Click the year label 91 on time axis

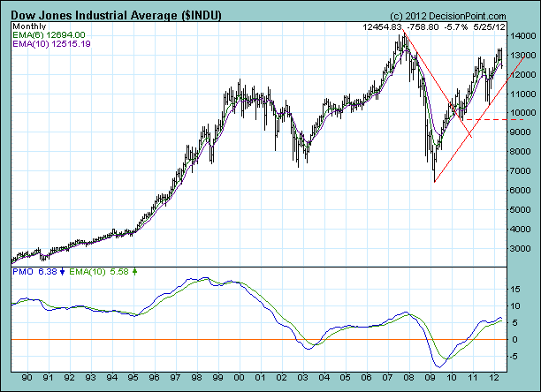tap(48, 378)
